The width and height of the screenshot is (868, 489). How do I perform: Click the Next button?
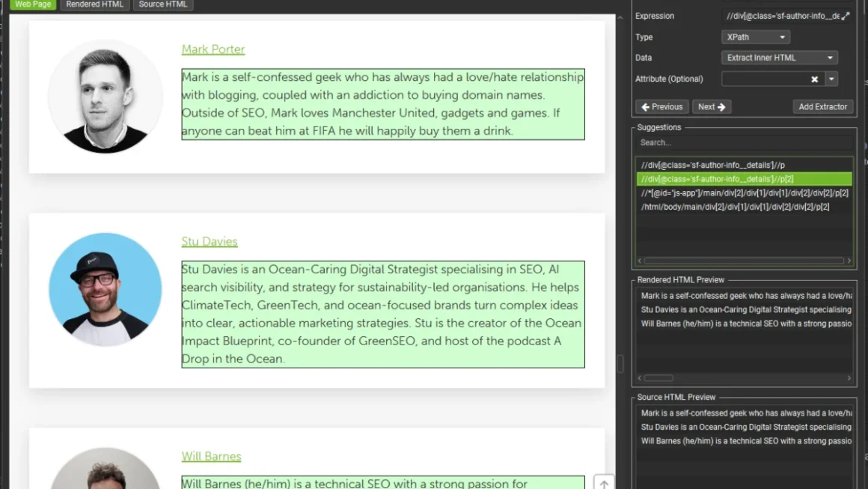712,107
